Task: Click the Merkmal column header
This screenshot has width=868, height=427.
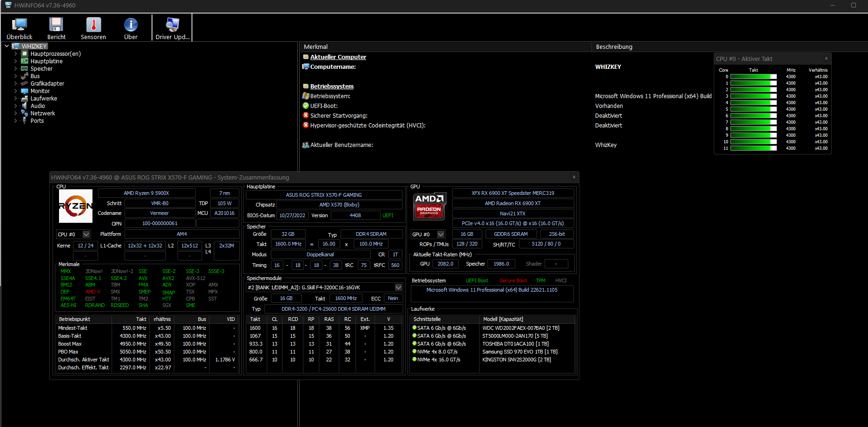Action: coord(446,47)
